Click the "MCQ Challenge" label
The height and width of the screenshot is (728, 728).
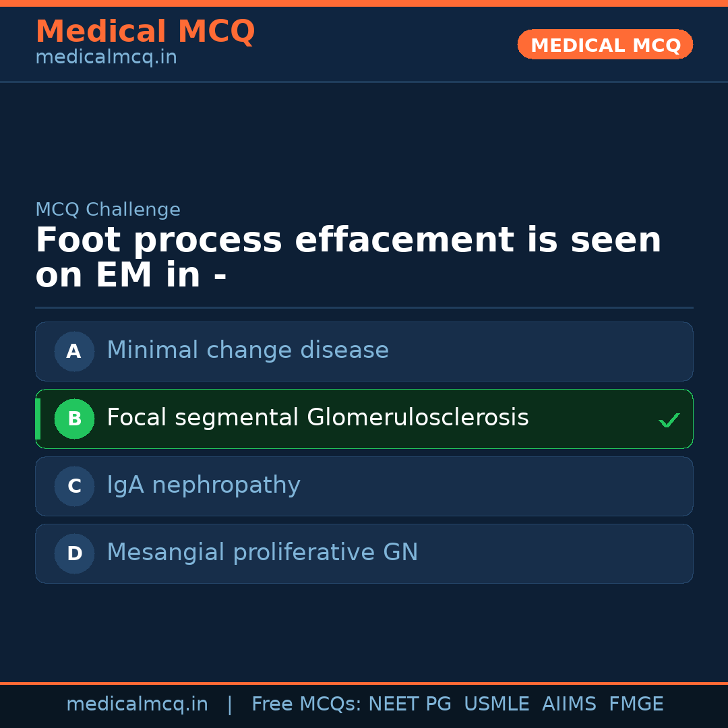click(108, 210)
